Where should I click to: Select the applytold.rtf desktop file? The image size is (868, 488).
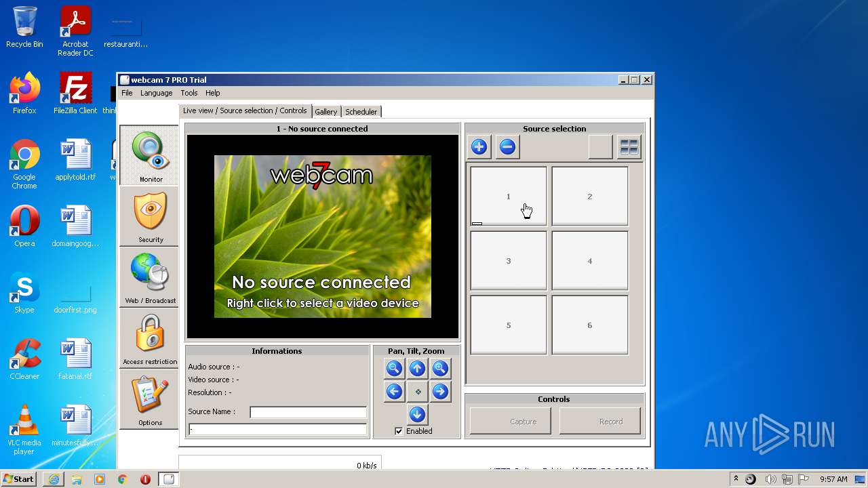click(75, 160)
